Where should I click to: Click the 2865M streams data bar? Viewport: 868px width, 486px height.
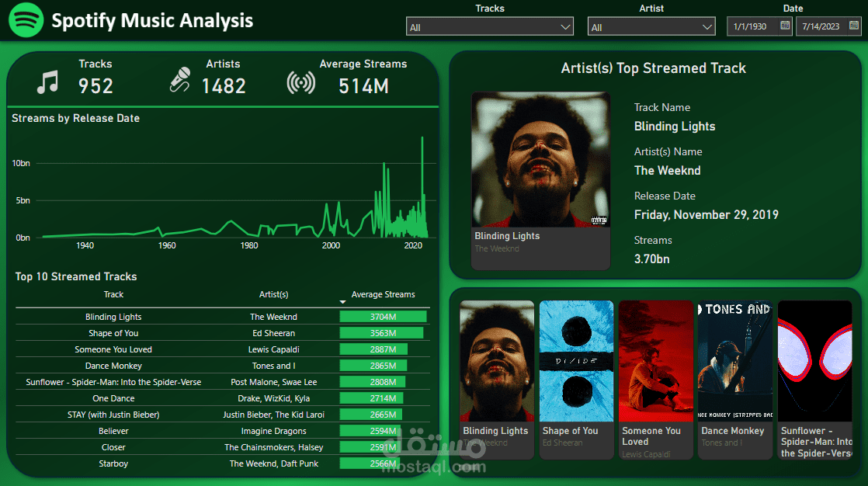(373, 366)
